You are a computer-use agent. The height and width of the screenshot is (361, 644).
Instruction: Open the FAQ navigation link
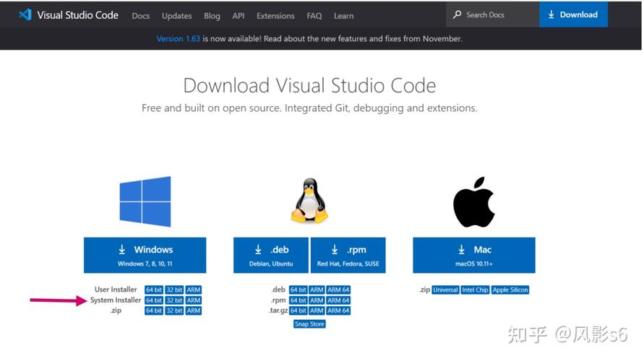click(314, 16)
